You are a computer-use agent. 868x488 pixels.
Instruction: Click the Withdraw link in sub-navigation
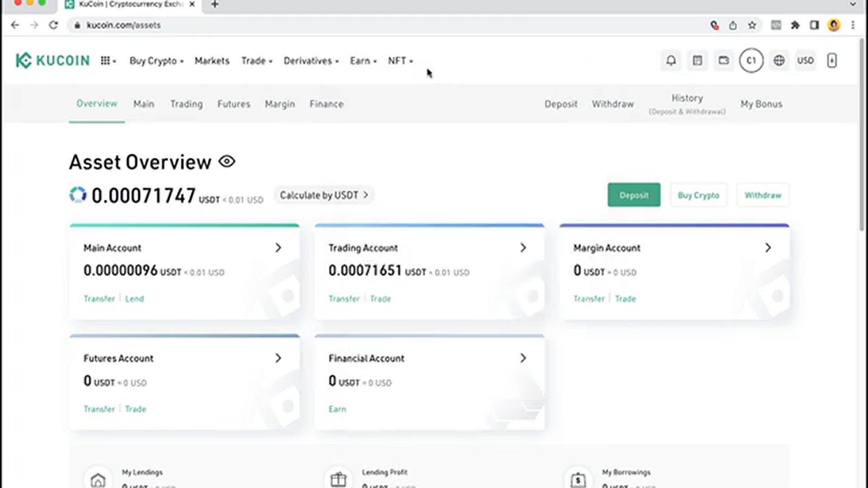(x=613, y=104)
